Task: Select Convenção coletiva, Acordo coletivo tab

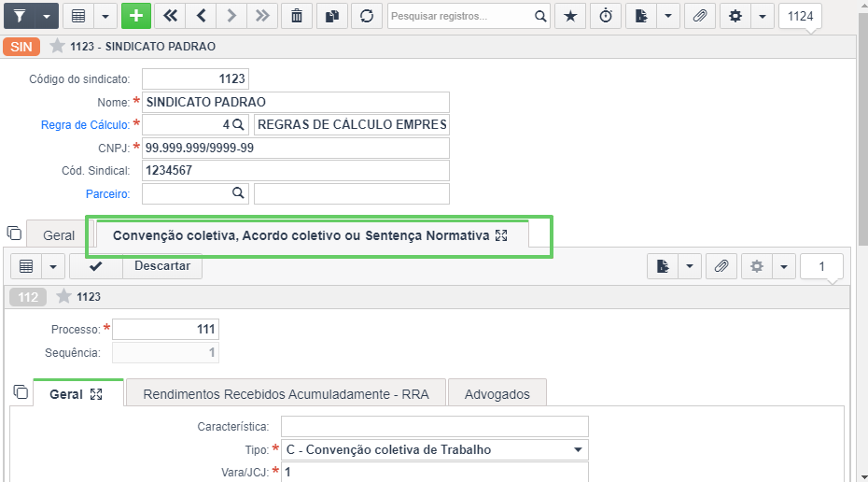Action: click(x=301, y=235)
